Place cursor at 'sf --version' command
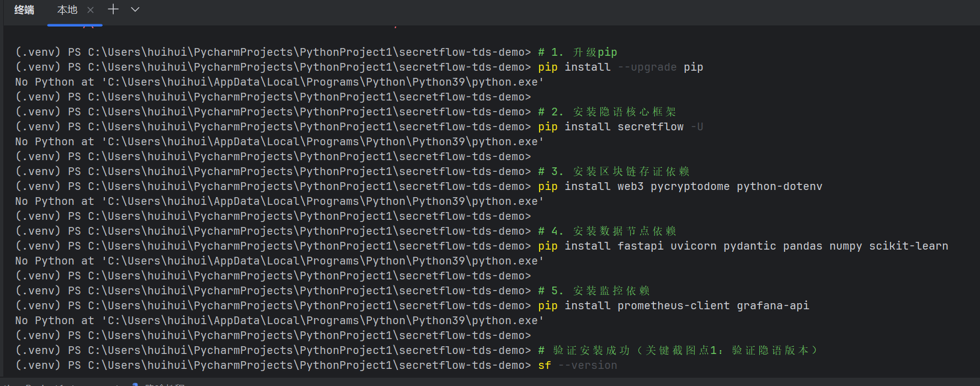 pyautogui.click(x=577, y=365)
